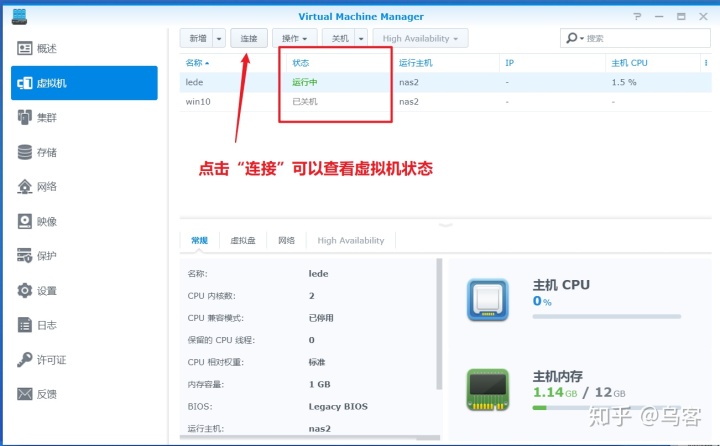Open the 日志 log icon
This screenshot has width=720, height=446.
click(x=25, y=325)
